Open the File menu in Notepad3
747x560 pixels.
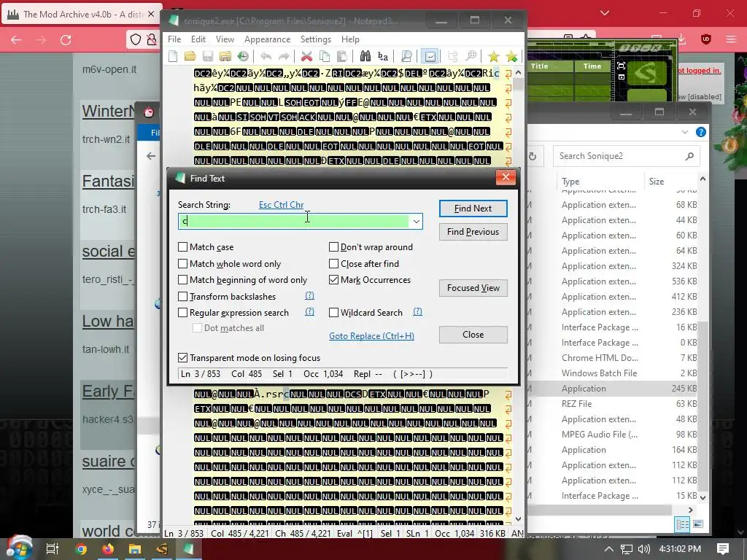pos(174,39)
